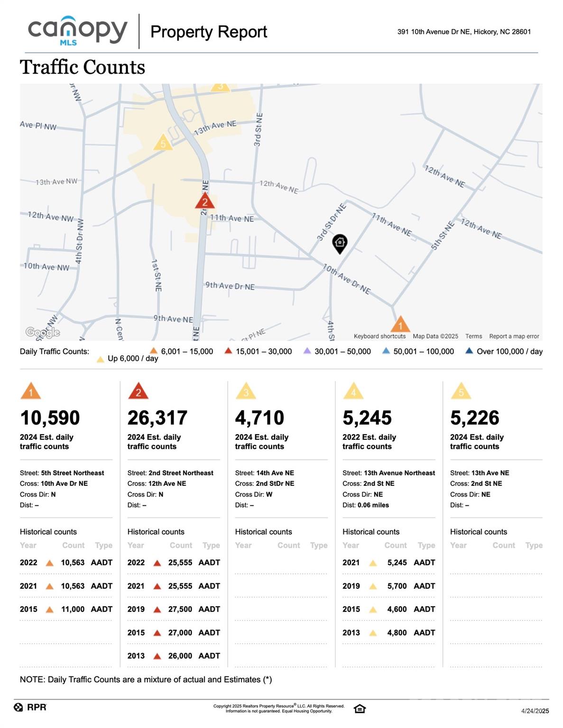Screen dimensions: 563x728
Task: Click the property home pin on map
Action: (340, 243)
